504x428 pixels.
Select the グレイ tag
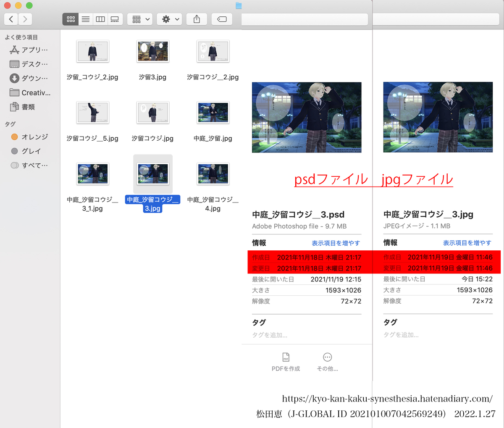[x=26, y=151]
